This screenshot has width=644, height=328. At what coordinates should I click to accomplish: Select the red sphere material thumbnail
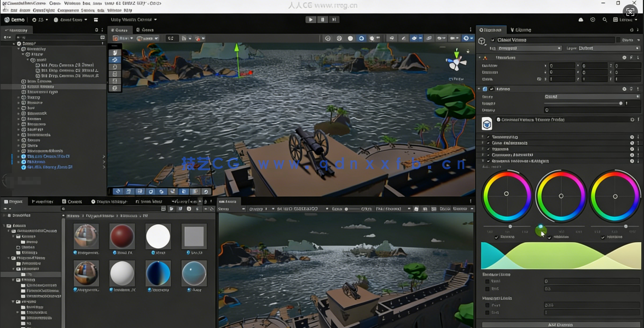(x=122, y=236)
